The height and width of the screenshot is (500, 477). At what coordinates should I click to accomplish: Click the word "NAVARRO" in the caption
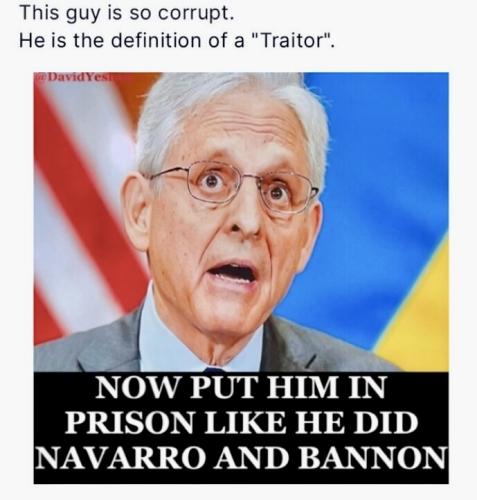point(120,458)
